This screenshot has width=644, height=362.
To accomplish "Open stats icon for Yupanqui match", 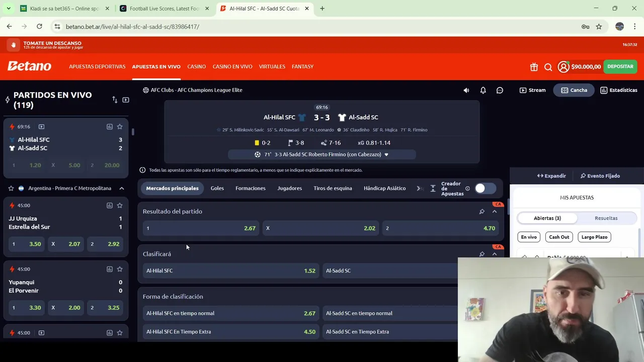I will click(109, 269).
